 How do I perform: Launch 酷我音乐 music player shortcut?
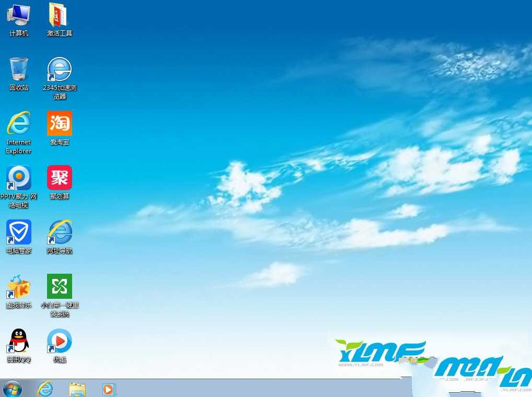[18, 287]
